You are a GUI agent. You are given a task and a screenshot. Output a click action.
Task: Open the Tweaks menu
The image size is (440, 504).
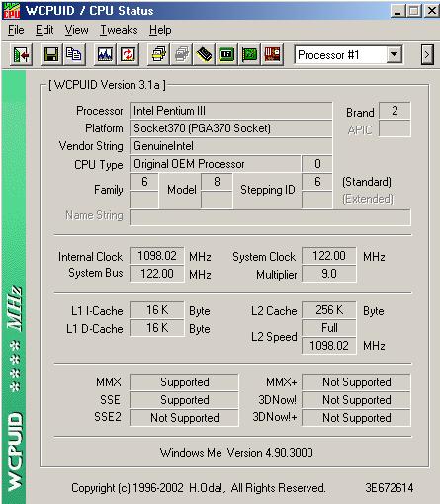119,30
